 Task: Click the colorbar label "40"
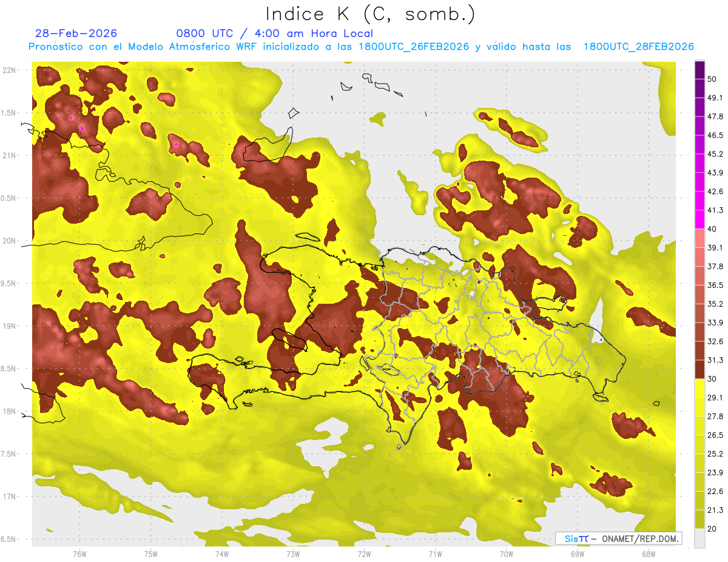coord(713,229)
